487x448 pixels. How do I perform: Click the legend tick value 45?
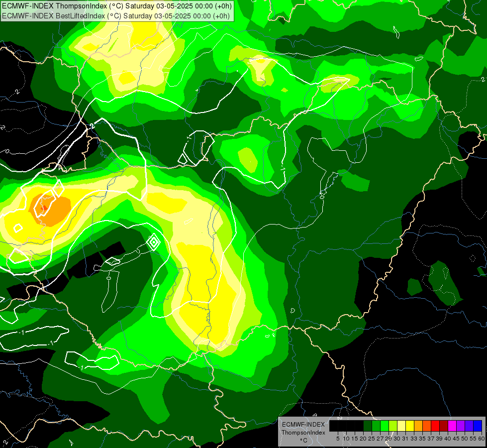[456, 439]
